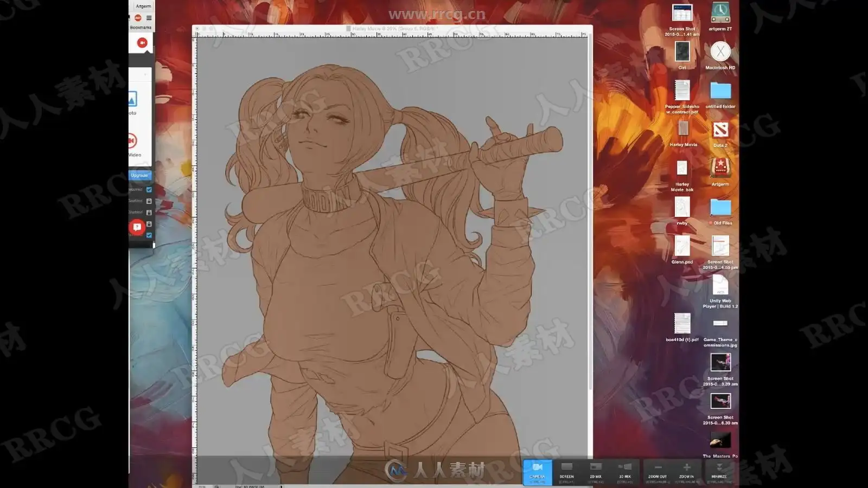The image size is (868, 488).
Task: Click the second lock icon in the side panel
Action: pos(149,213)
